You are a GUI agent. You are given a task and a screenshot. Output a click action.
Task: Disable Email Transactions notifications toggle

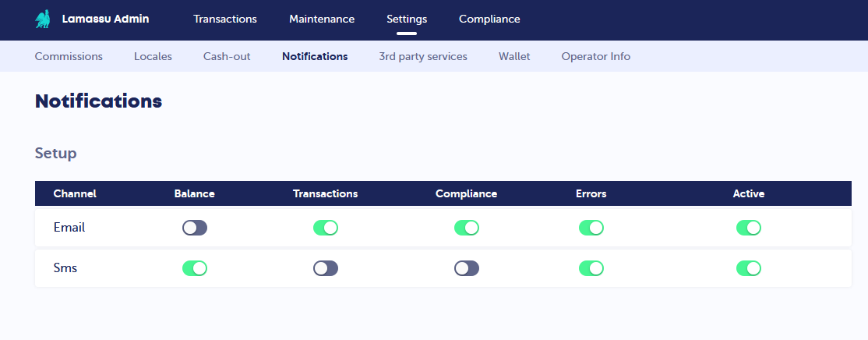click(x=326, y=228)
